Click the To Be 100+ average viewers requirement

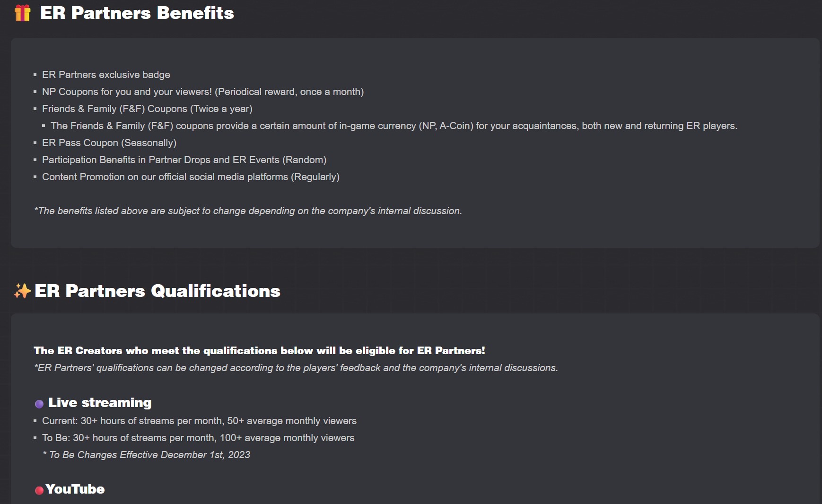198,438
